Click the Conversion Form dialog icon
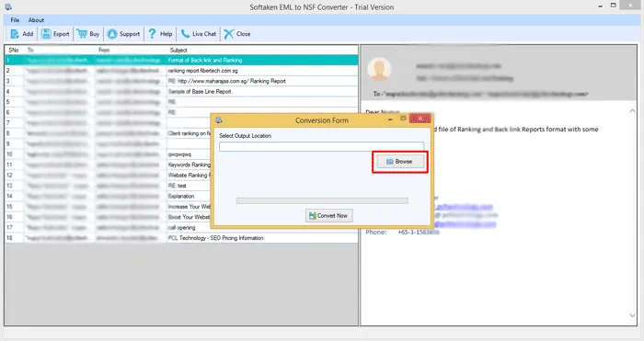The height and width of the screenshot is (341, 644). (219, 120)
